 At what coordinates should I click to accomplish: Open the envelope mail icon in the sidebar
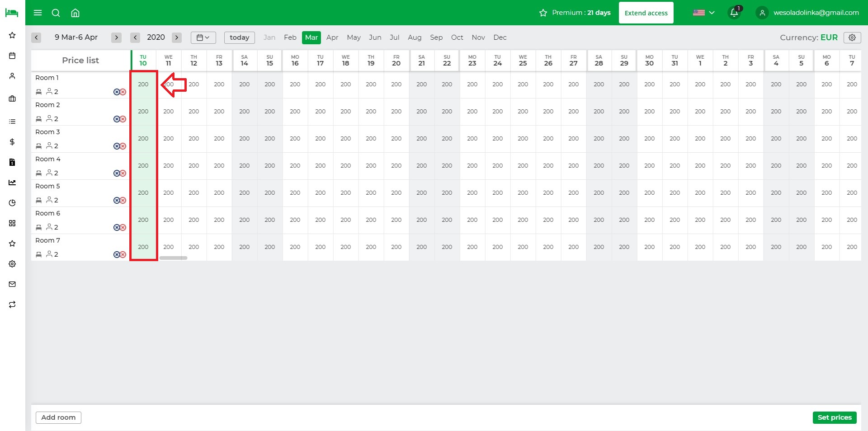[x=12, y=284]
